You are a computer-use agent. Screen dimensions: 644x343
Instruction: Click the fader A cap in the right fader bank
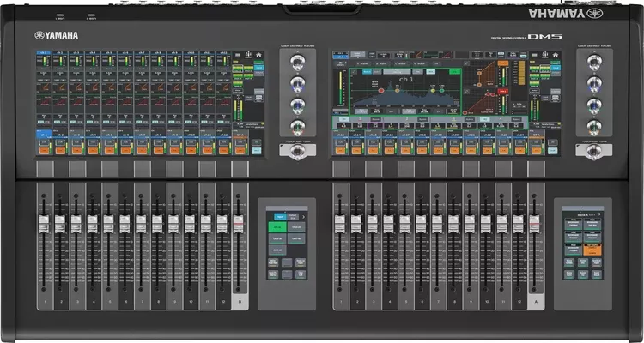pyautogui.click(x=534, y=224)
